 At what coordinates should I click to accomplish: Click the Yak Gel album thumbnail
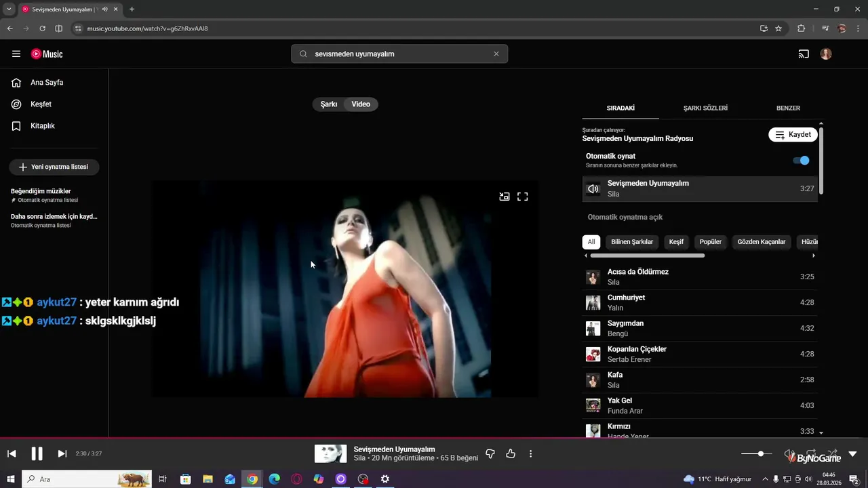tap(593, 406)
